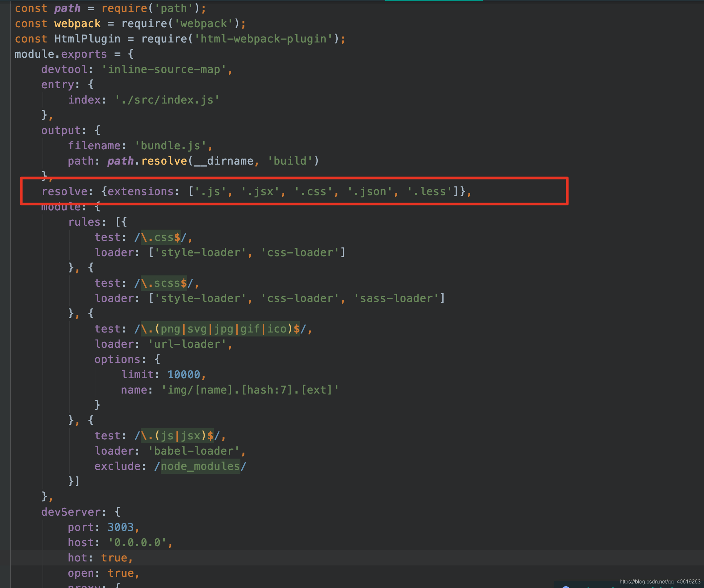
Task: Click the webpack variable name after const
Action: tap(77, 24)
